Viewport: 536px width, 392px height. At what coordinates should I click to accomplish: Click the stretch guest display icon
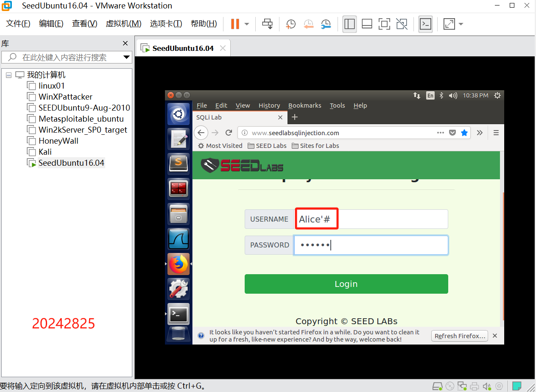[449, 24]
